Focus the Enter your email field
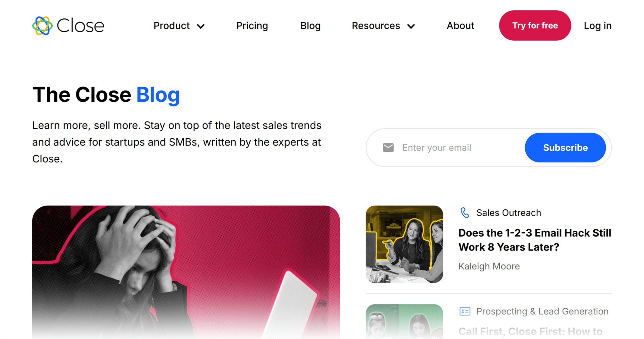The height and width of the screenshot is (339, 644). (460, 148)
